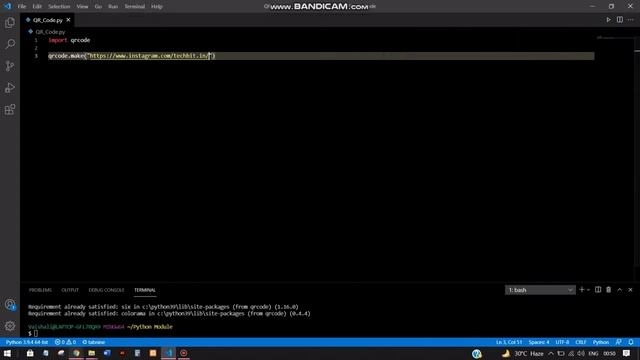The width and height of the screenshot is (640, 360).
Task: Close the QR_Code.py tab
Action: (68, 20)
